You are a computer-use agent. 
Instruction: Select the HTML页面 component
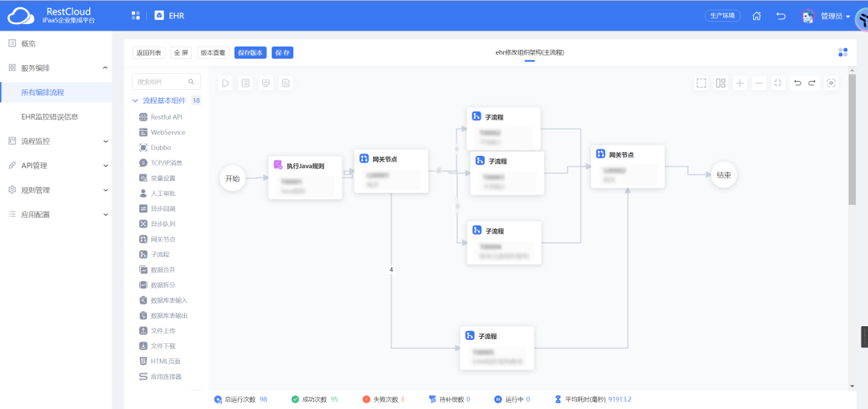tap(160, 361)
